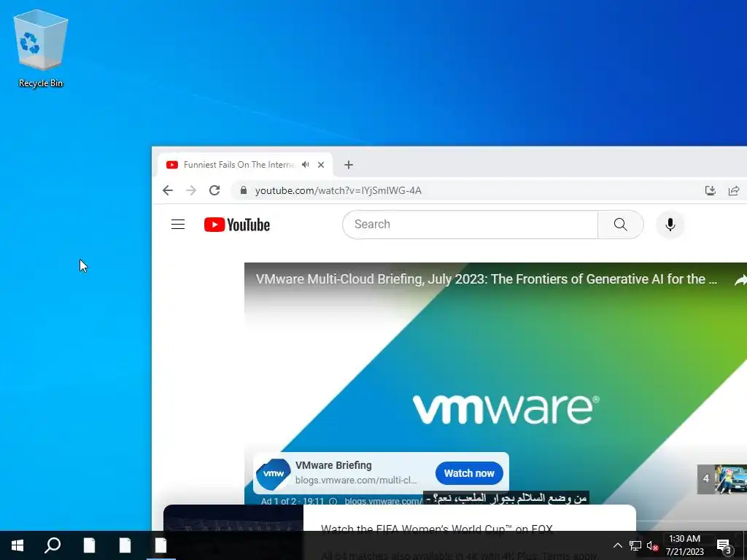Screen dimensions: 747x560
Task: Click the VMware ad logo avatar
Action: tap(274, 474)
